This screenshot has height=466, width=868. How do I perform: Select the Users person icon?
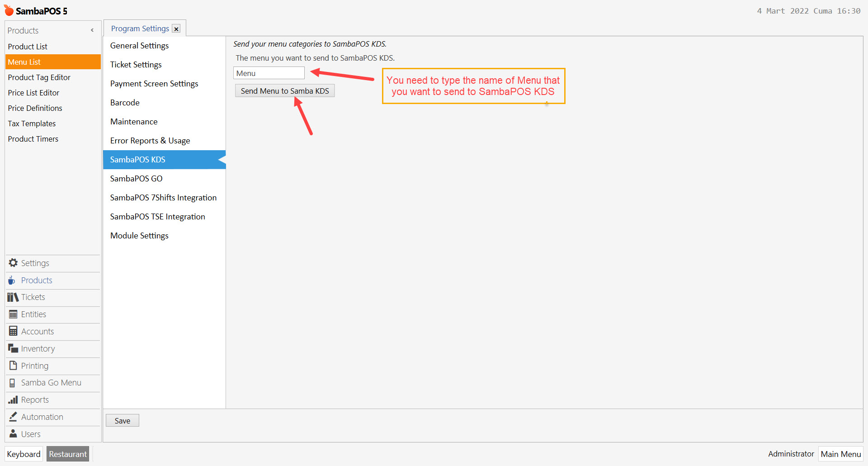pyautogui.click(x=12, y=434)
